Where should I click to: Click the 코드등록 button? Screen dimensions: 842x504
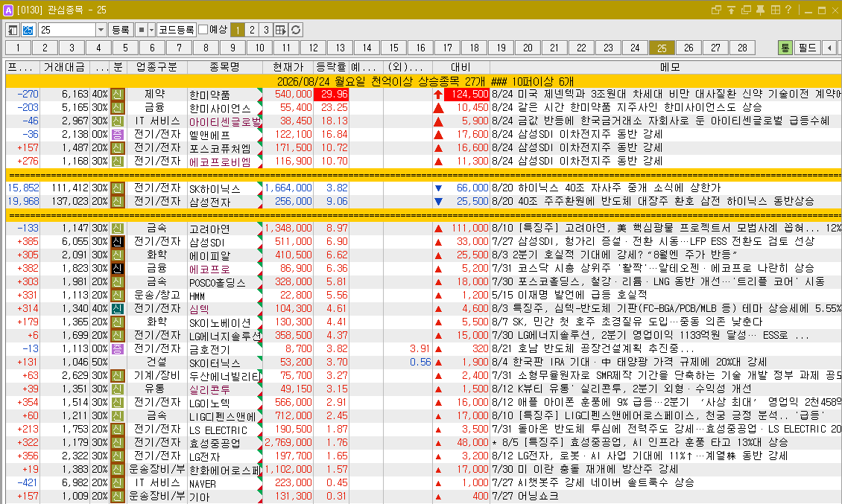coord(176,30)
